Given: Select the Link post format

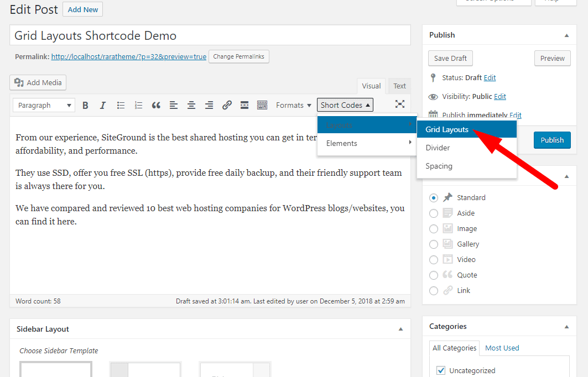Looking at the screenshot, I should click(x=434, y=291).
